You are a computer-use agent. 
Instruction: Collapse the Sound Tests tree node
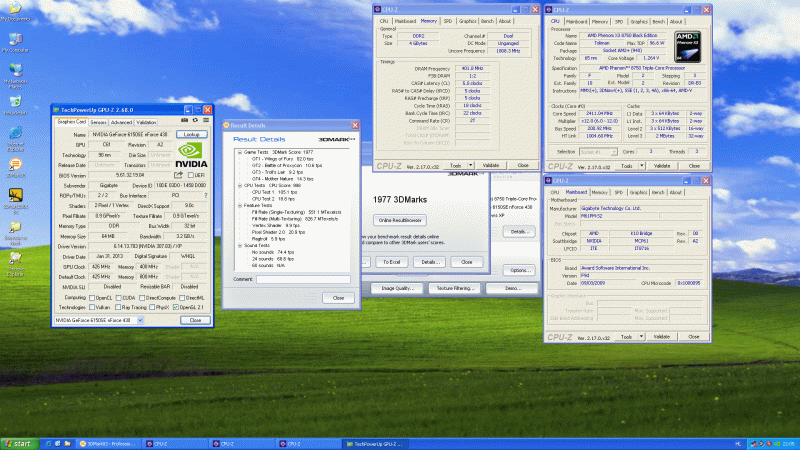coord(240,245)
